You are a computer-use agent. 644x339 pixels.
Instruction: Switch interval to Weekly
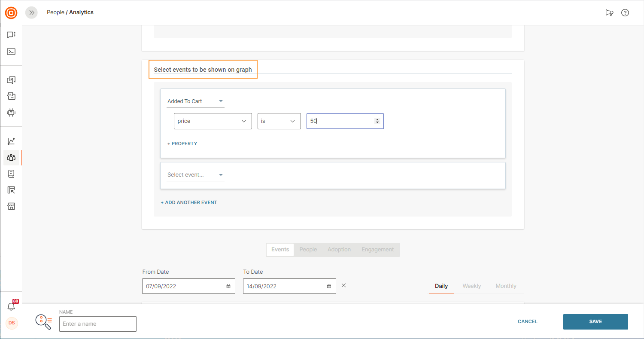point(471,286)
